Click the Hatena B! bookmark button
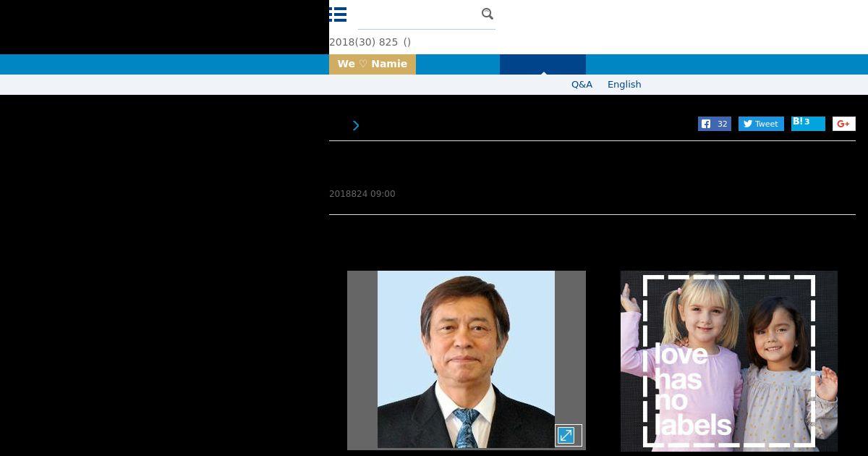868x456 pixels. tap(808, 123)
